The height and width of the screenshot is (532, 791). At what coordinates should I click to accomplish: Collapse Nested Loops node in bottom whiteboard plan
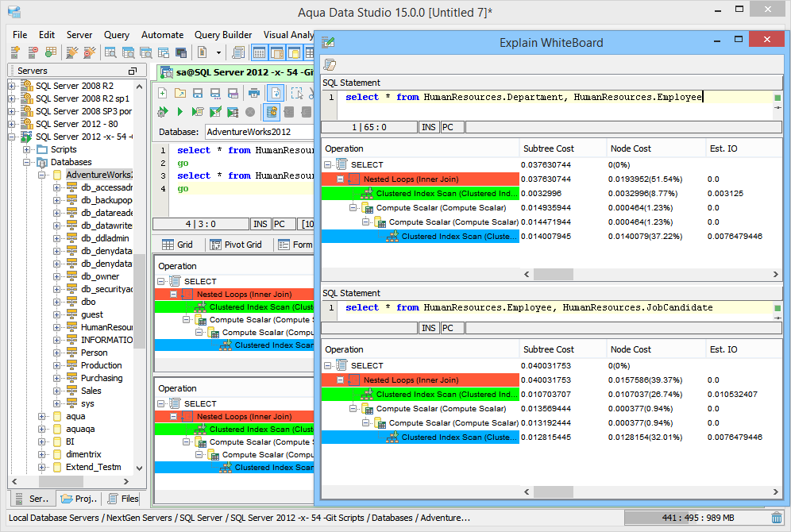[340, 380]
